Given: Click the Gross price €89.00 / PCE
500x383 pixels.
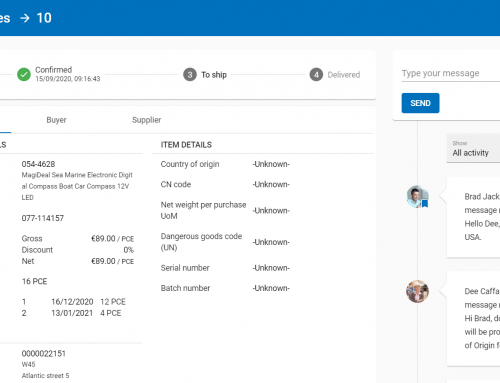Looking at the screenshot, I should (112, 239).
